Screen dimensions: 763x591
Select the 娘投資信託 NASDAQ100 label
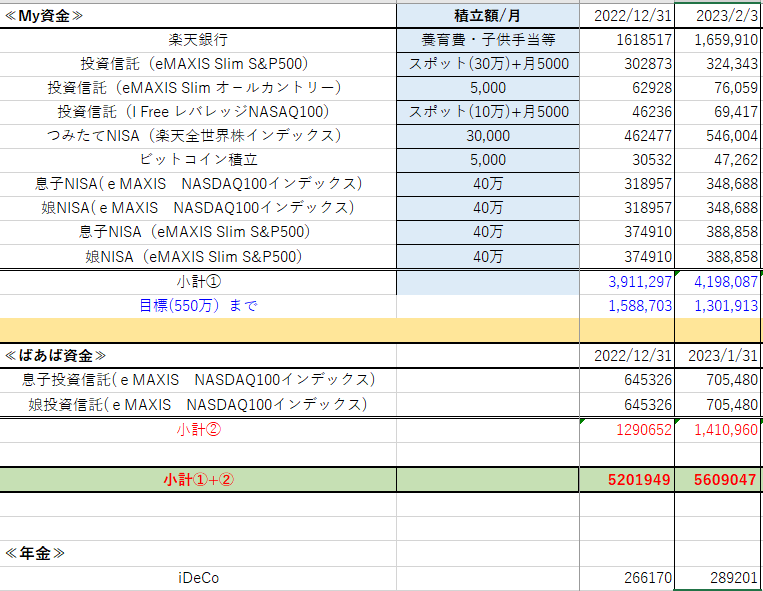198,404
